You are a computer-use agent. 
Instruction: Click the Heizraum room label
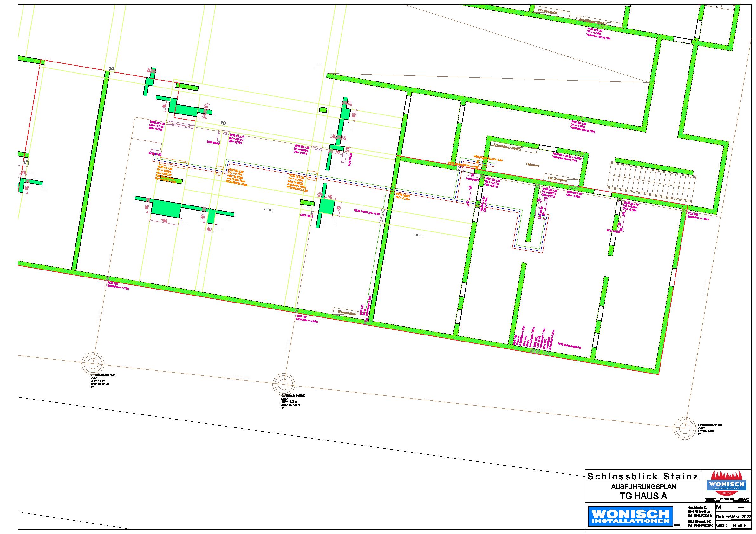(532, 166)
